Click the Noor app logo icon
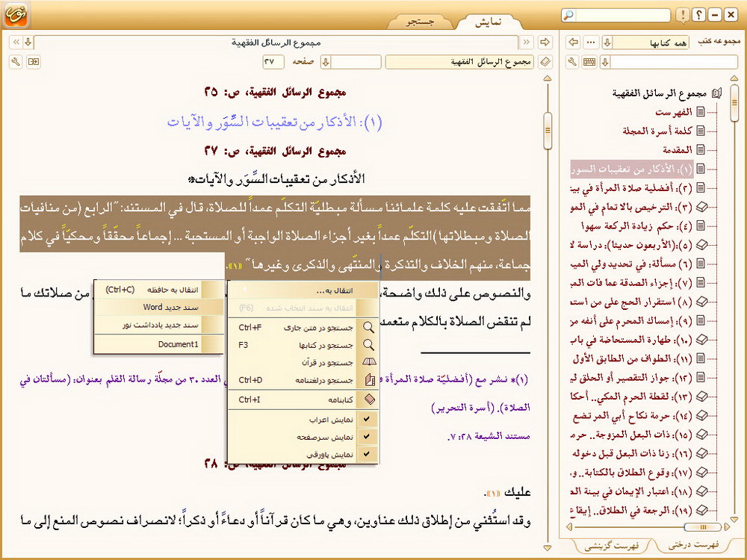 tap(16, 15)
